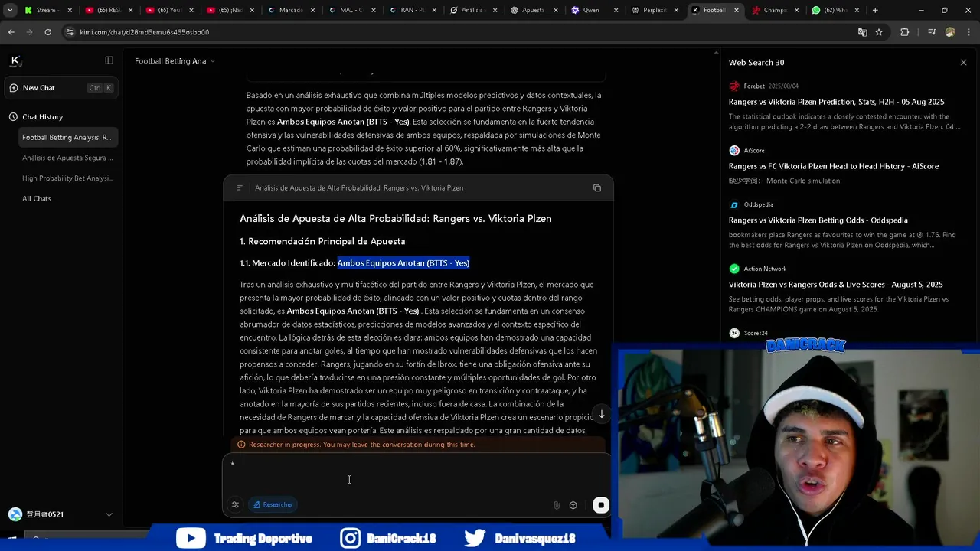Open Football Betting Analysis chat entry
This screenshot has height=551, width=980.
coord(67,138)
